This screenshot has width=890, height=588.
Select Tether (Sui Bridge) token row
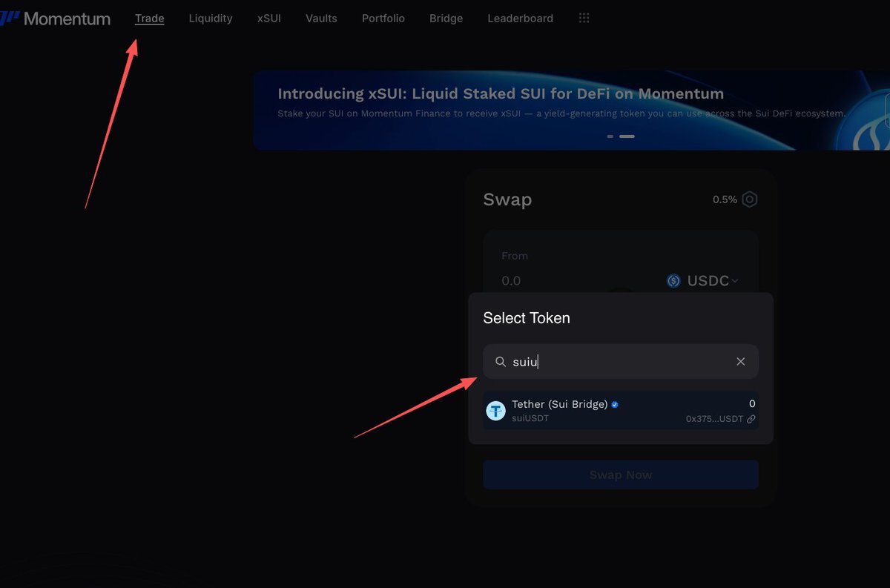point(621,411)
